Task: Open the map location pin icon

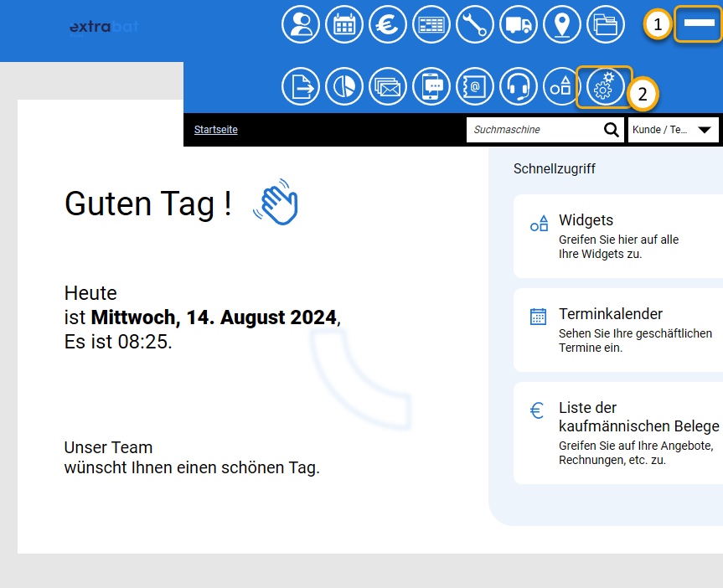Action: click(562, 24)
